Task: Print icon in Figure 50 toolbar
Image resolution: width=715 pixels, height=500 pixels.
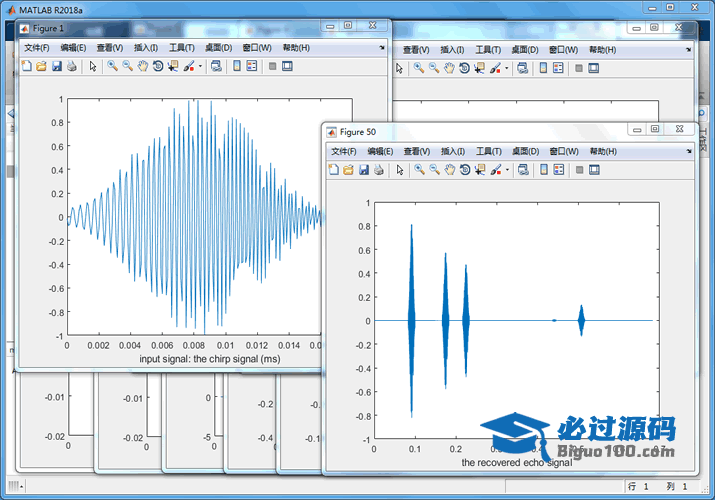Action: [378, 170]
